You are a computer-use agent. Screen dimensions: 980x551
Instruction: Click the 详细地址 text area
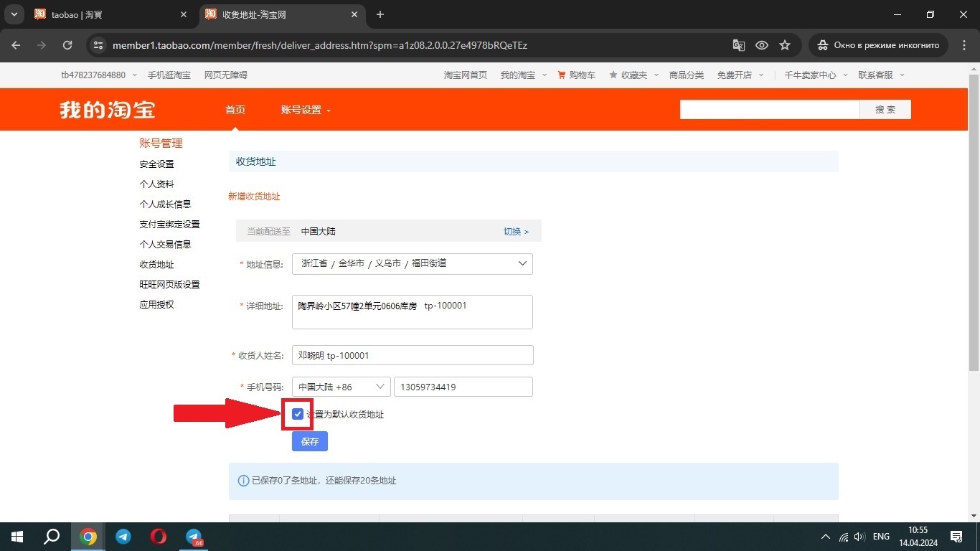(x=413, y=312)
